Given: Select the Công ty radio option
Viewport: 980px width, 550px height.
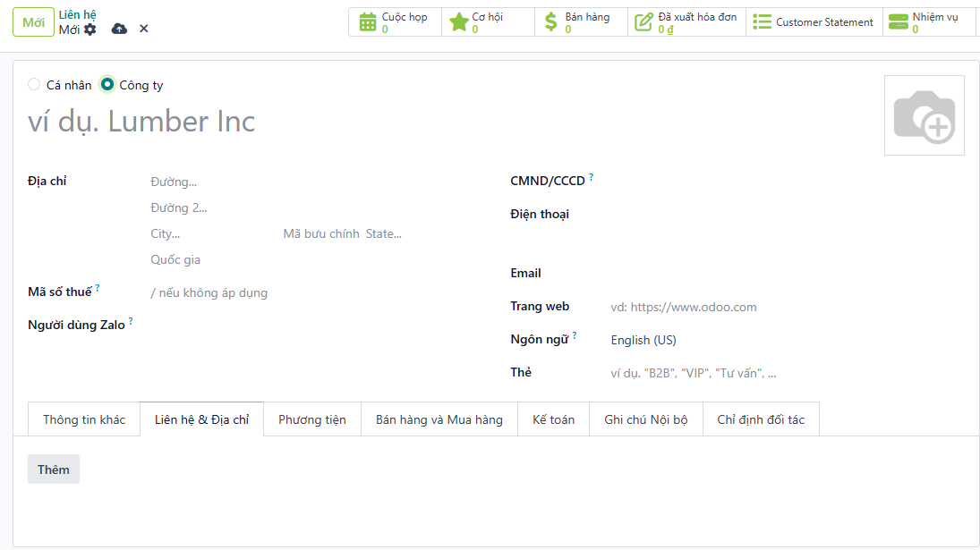Looking at the screenshot, I should tap(107, 85).
